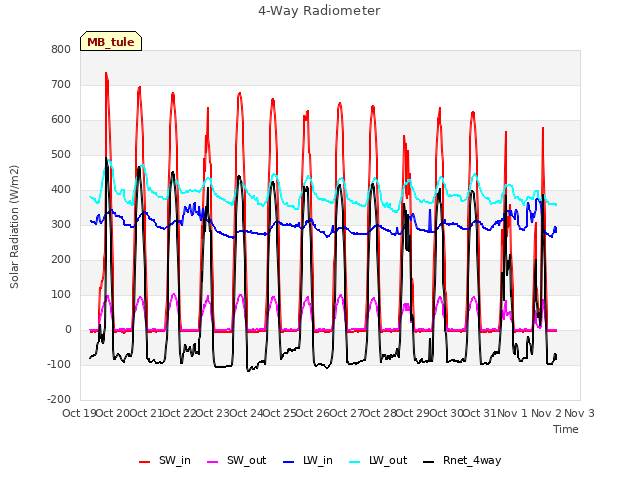
Task: Click the red SW_in legend swatch
Action: 144,462
